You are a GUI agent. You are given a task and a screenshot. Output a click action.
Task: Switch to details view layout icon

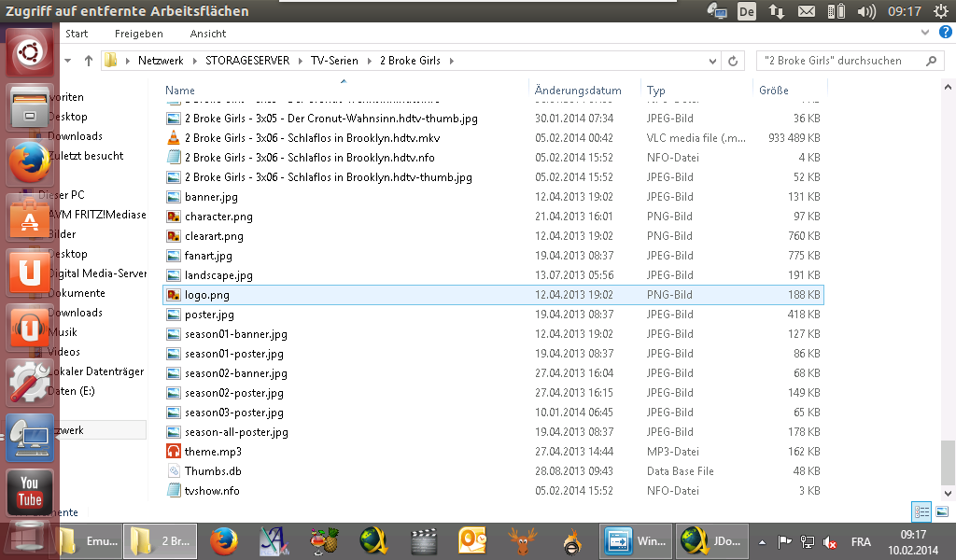tap(921, 511)
